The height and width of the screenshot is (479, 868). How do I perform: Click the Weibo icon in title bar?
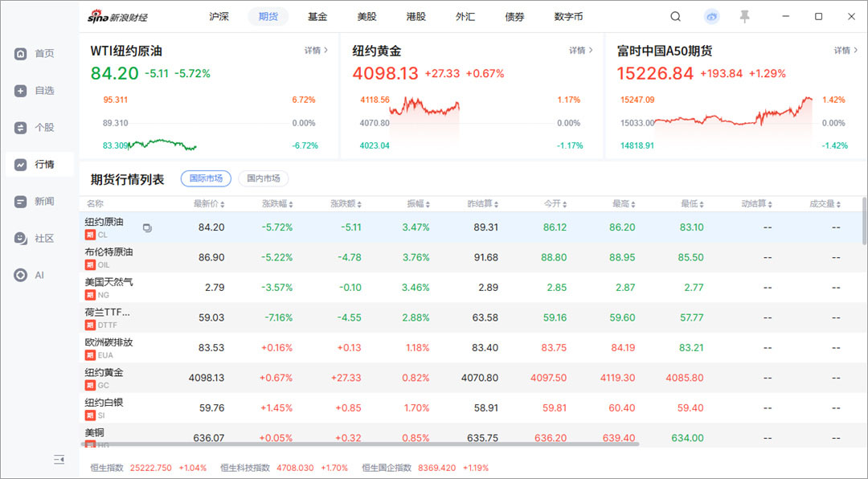[x=712, y=17]
